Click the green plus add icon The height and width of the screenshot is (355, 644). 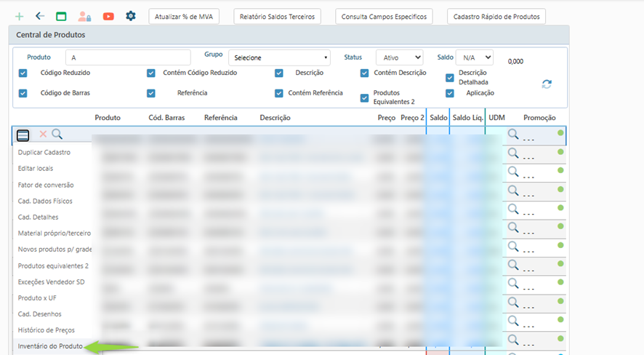19,16
